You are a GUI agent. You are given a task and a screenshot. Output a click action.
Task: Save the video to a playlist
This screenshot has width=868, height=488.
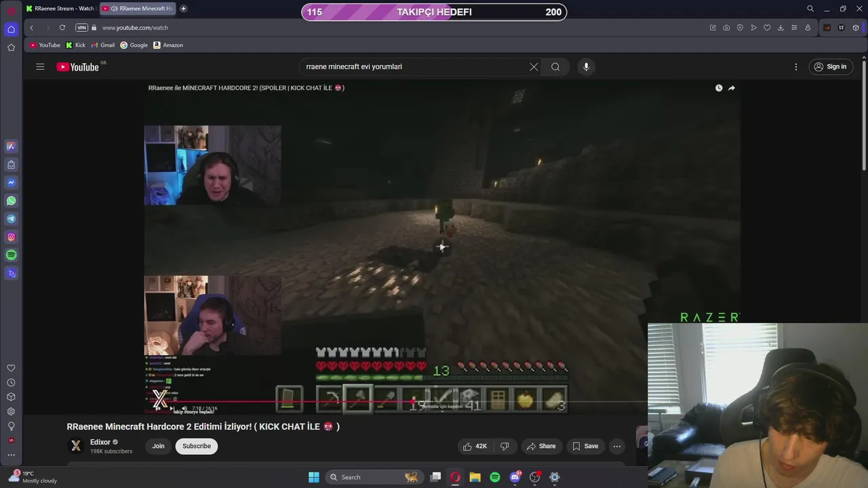click(x=585, y=446)
